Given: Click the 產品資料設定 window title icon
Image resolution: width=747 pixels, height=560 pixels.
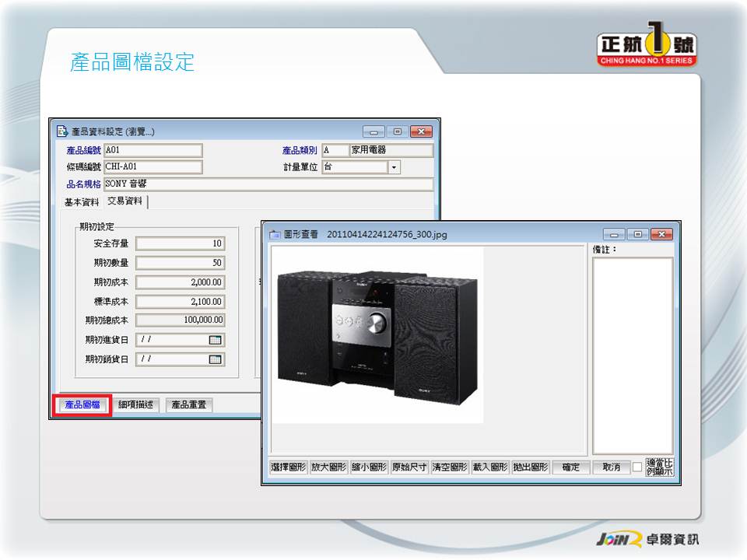Looking at the screenshot, I should click(x=61, y=131).
